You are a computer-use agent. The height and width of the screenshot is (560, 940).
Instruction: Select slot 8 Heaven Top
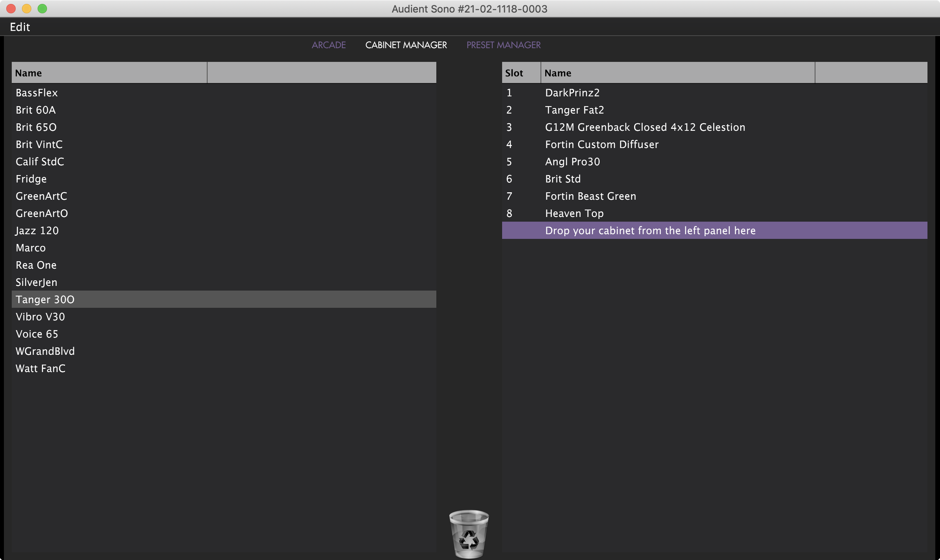tap(715, 213)
